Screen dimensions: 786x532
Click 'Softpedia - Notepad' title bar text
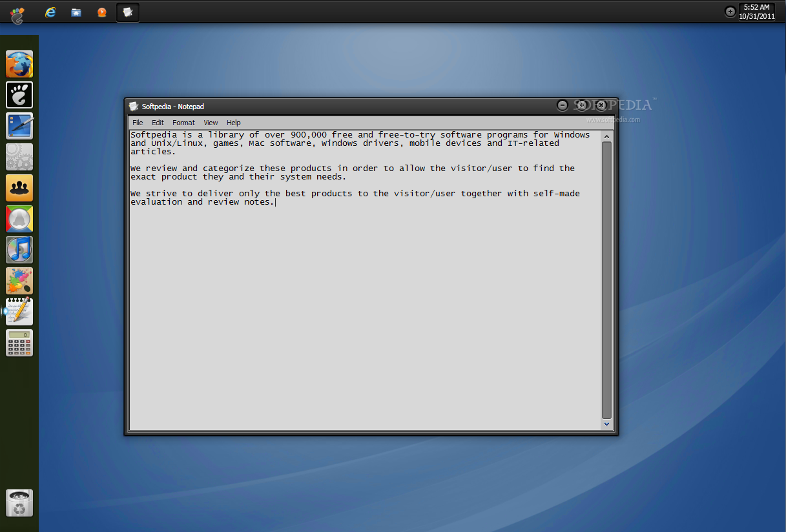(173, 107)
